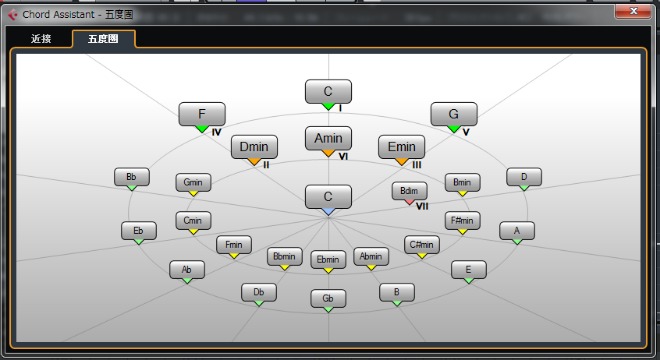This screenshot has width=660, height=360.
Task: Switch to the 近接 tab
Action: pos(41,39)
